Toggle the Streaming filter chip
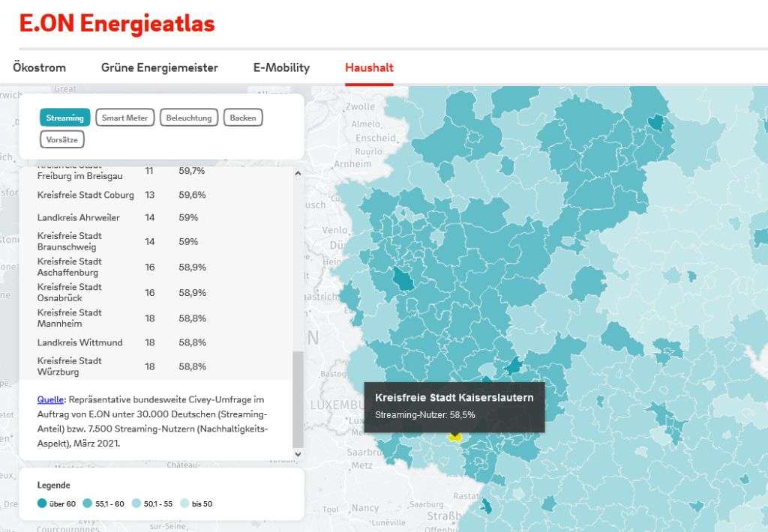 coord(64,118)
